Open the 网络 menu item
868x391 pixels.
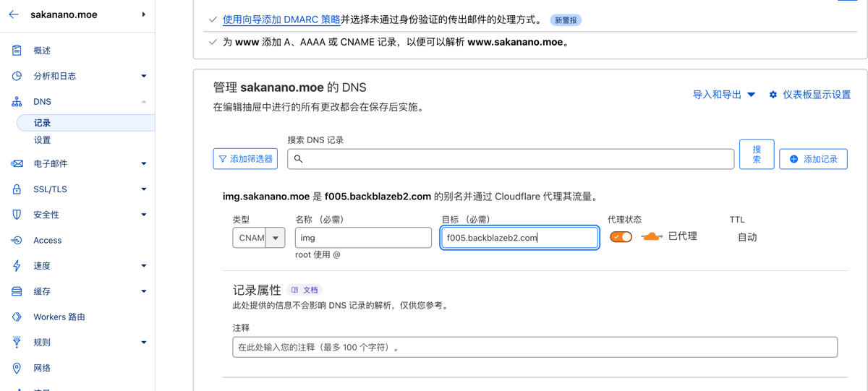coord(42,369)
